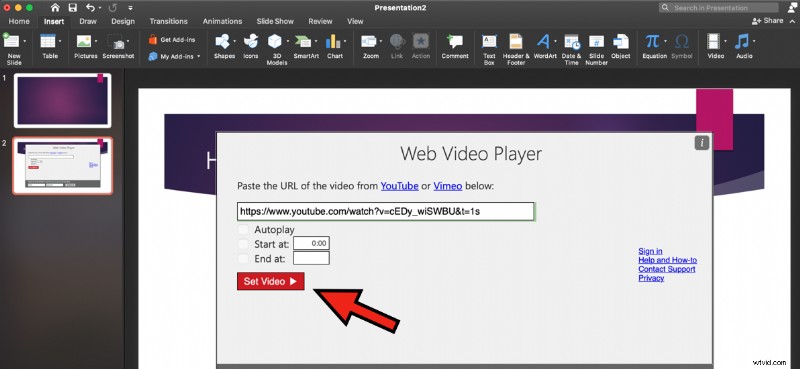Expand the My Add-ins dropdown

[x=198, y=57]
